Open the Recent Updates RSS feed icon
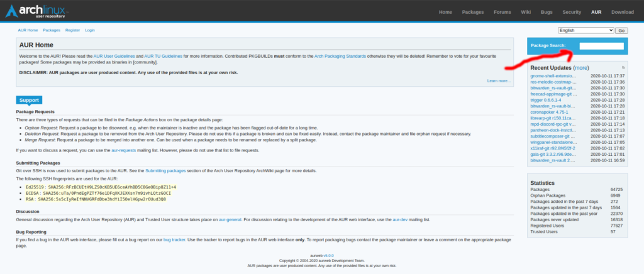Screen dimensions: 644x274 [x=623, y=67]
